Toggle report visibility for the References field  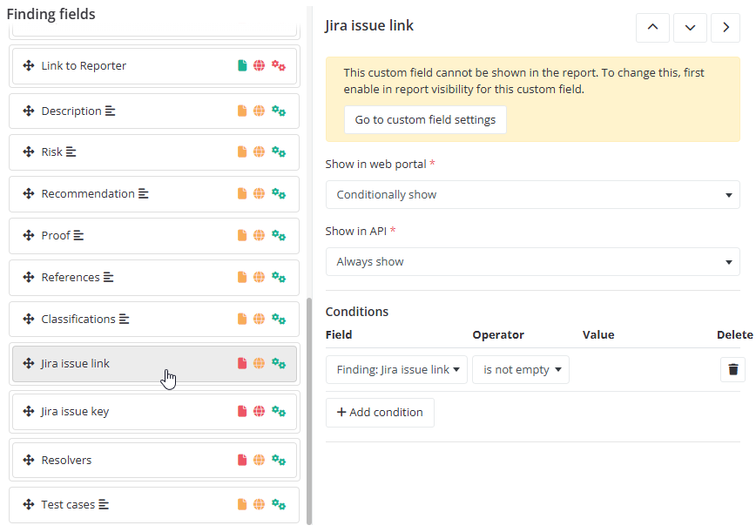click(241, 277)
